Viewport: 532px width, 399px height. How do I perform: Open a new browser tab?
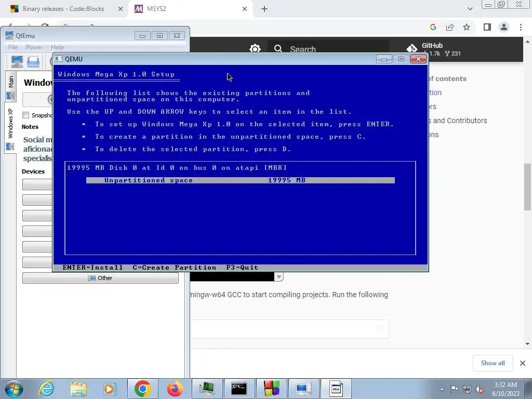pos(264,9)
